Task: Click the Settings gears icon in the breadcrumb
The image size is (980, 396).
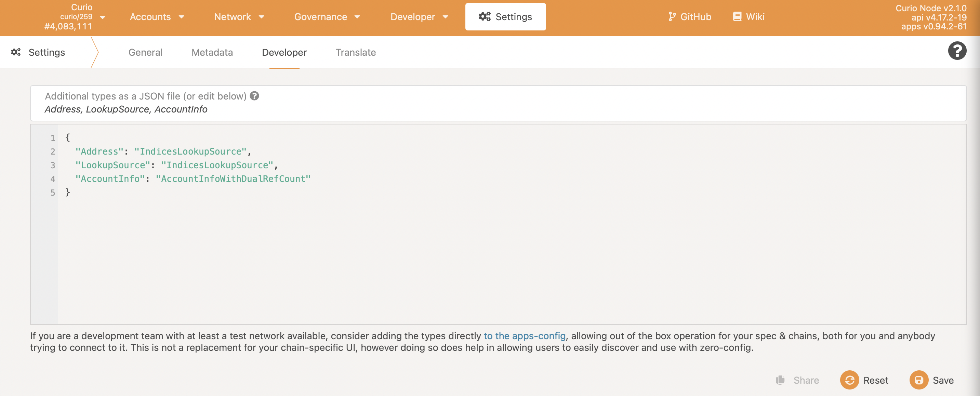Action: pyautogui.click(x=16, y=52)
